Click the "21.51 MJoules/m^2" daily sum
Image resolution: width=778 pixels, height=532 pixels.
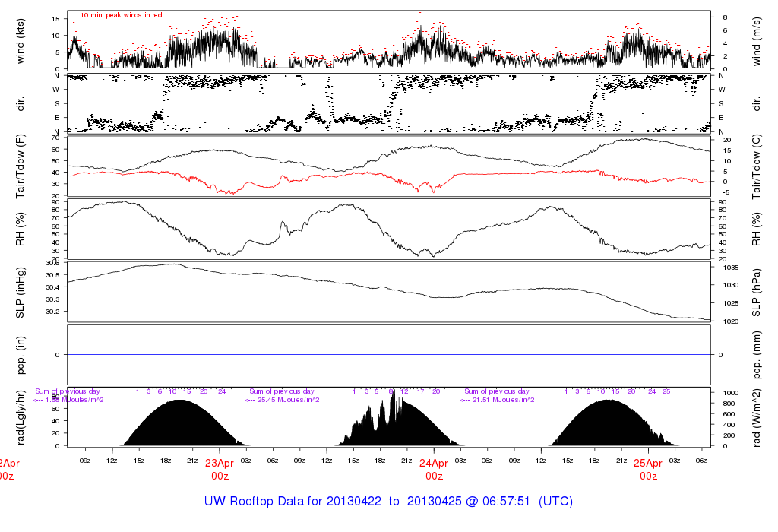coord(503,400)
